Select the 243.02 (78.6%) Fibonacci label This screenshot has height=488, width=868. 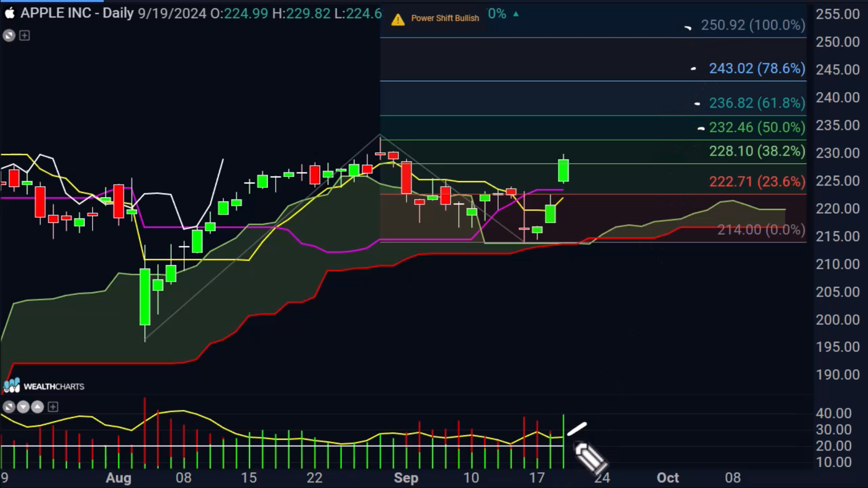click(x=757, y=68)
